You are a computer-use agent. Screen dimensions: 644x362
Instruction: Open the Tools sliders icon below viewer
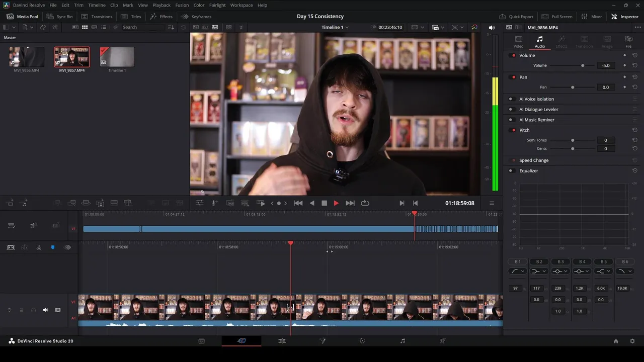coord(200,203)
